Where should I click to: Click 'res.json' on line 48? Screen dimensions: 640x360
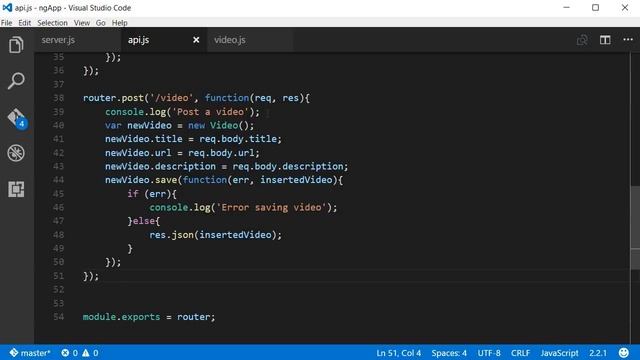tap(171, 235)
